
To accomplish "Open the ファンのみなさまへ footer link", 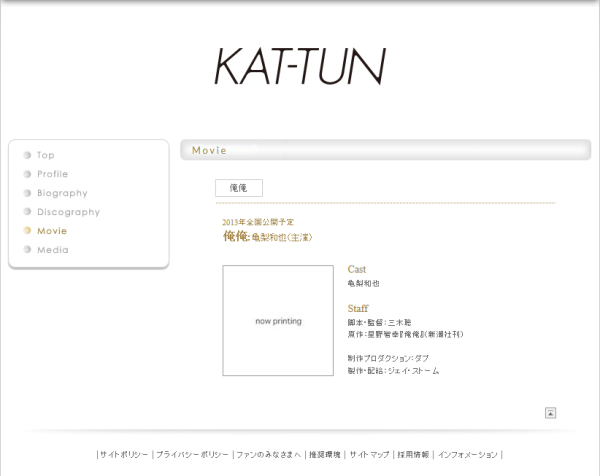I will 269,455.
